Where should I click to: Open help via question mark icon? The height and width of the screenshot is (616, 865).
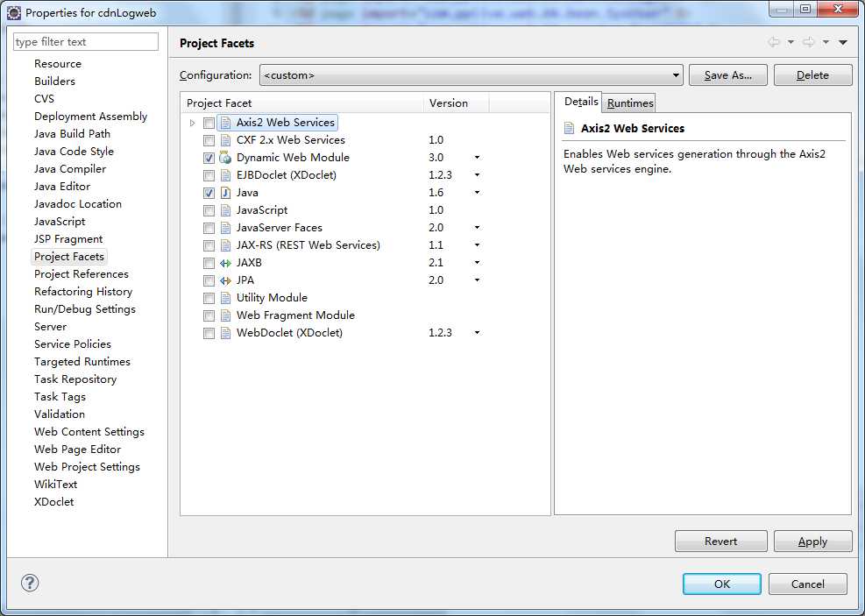(x=30, y=583)
